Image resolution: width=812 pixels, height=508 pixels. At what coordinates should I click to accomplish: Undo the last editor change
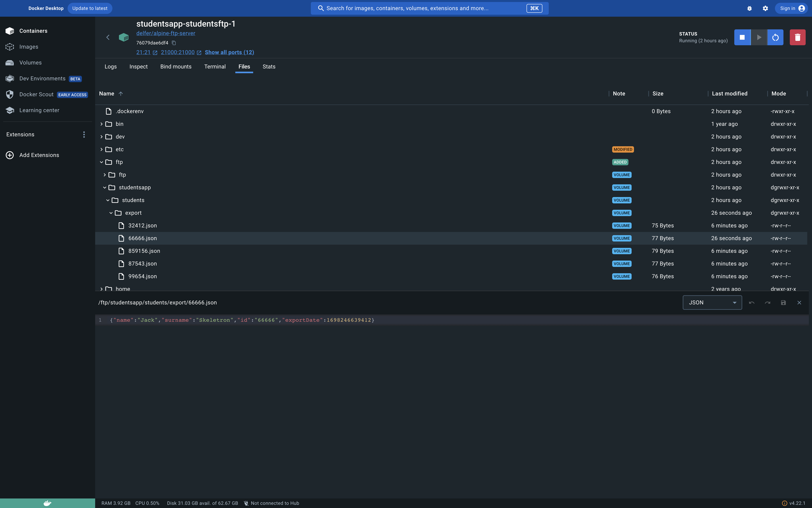(752, 303)
